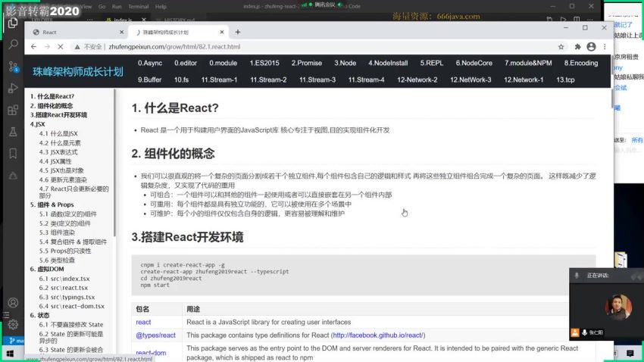Click the react-dom package link
This screenshot has height=362, width=644.
coord(151,353)
